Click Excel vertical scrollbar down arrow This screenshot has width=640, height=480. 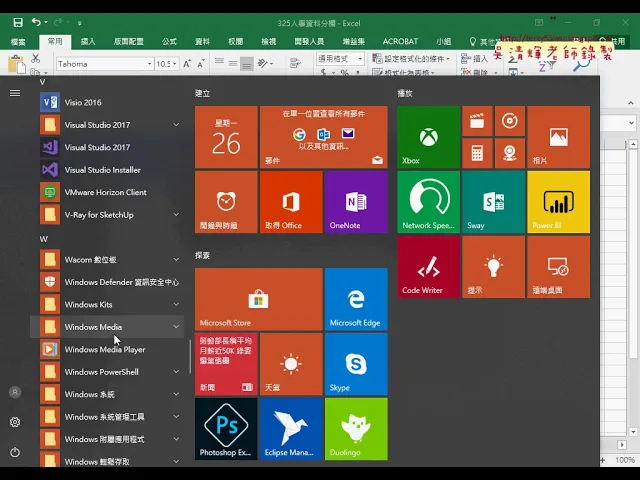pos(633,432)
